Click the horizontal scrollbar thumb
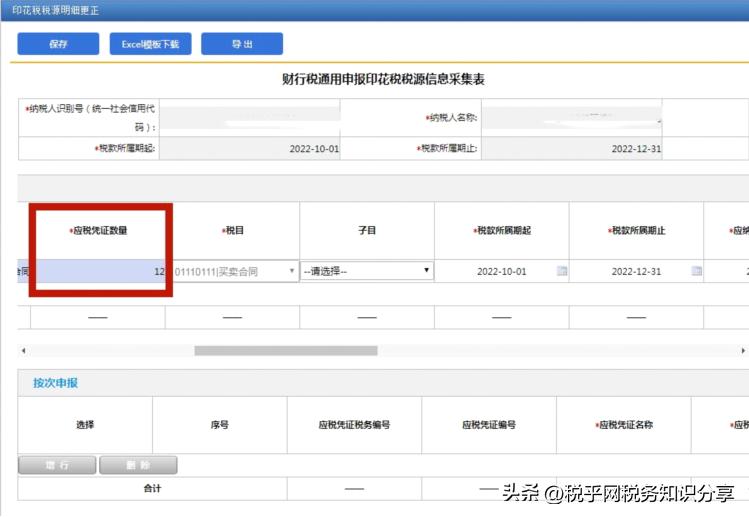749x517 pixels. 286,351
